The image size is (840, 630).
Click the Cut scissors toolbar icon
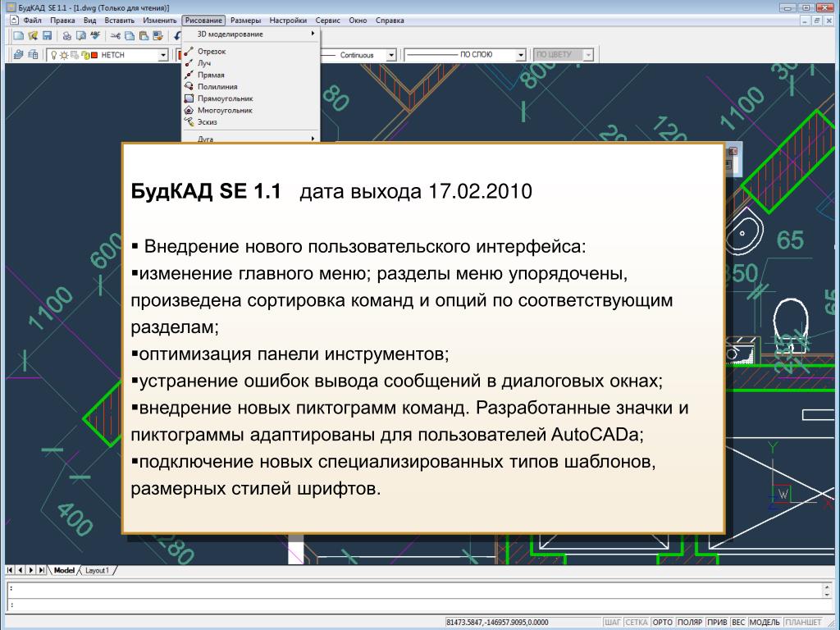click(x=116, y=36)
